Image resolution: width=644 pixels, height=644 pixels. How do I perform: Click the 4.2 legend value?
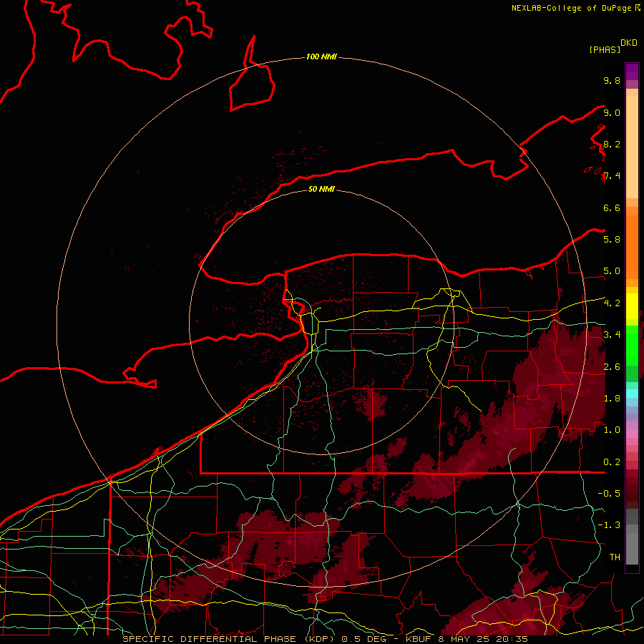pyautogui.click(x=612, y=303)
